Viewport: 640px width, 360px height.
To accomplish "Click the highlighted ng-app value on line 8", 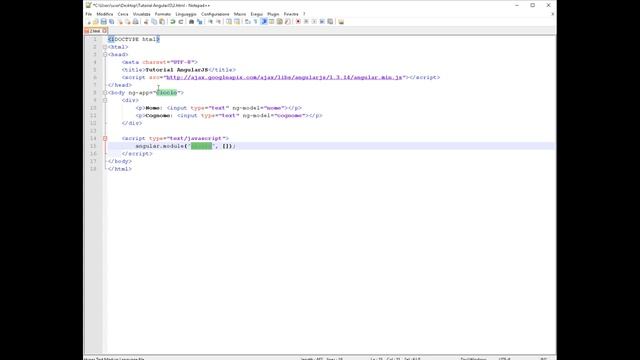I will coord(167,93).
